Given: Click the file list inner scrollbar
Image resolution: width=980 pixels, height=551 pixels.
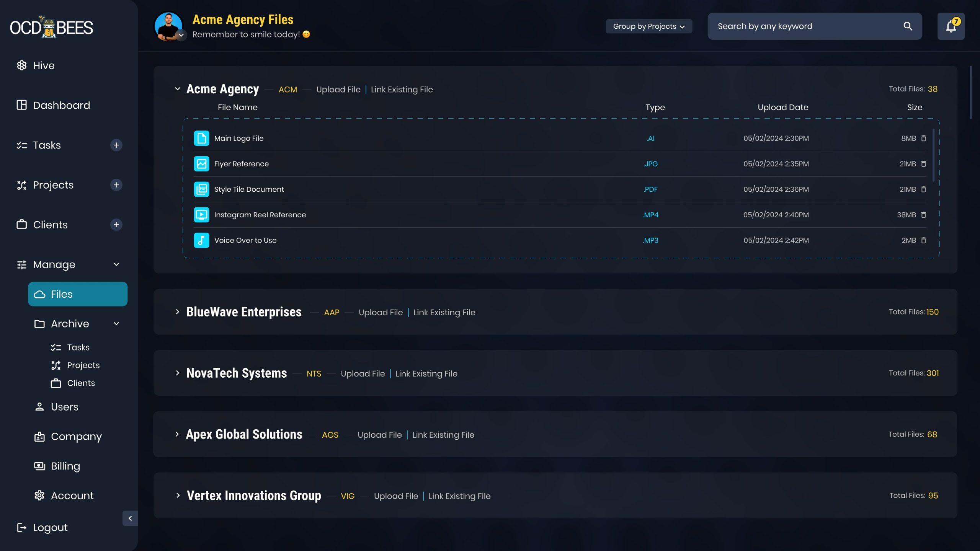Looking at the screenshot, I should pyautogui.click(x=933, y=155).
